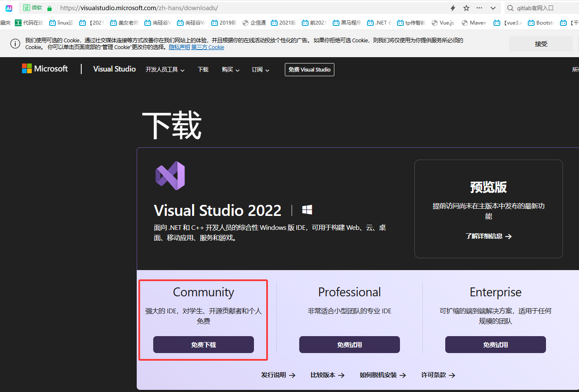Click the Enterprise edition heading
The width and height of the screenshot is (579, 392).
click(x=496, y=292)
